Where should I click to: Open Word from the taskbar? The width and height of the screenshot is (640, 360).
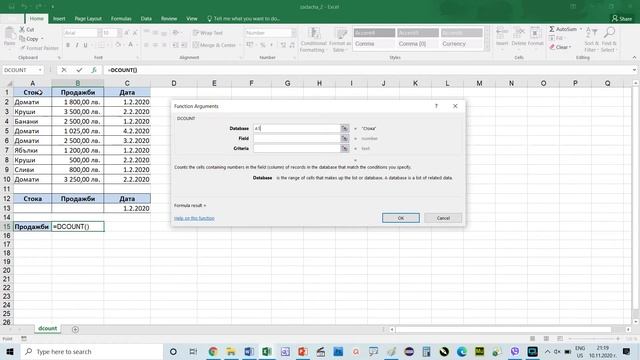249,351
